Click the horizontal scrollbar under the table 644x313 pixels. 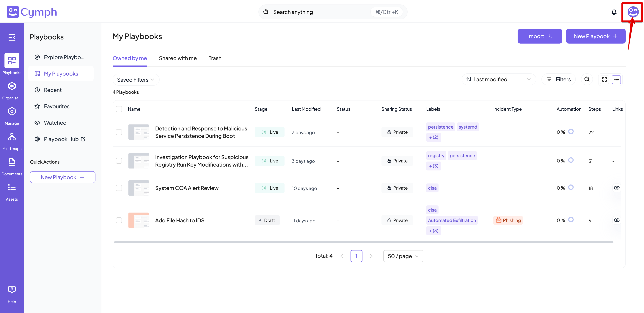point(364,242)
